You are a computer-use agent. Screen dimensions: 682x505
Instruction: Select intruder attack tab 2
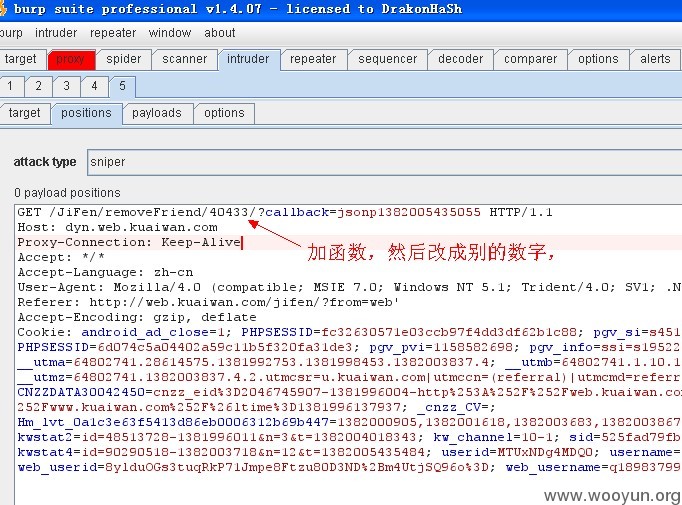click(x=38, y=86)
